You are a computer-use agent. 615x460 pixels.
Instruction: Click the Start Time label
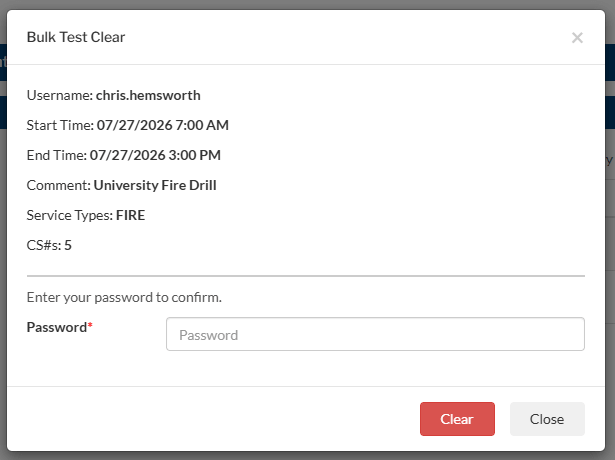coord(60,125)
